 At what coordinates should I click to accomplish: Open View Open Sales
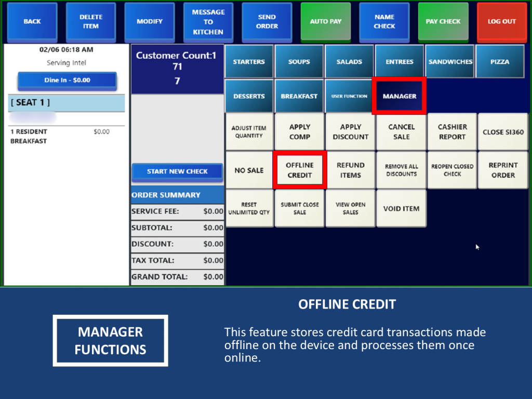[350, 208]
